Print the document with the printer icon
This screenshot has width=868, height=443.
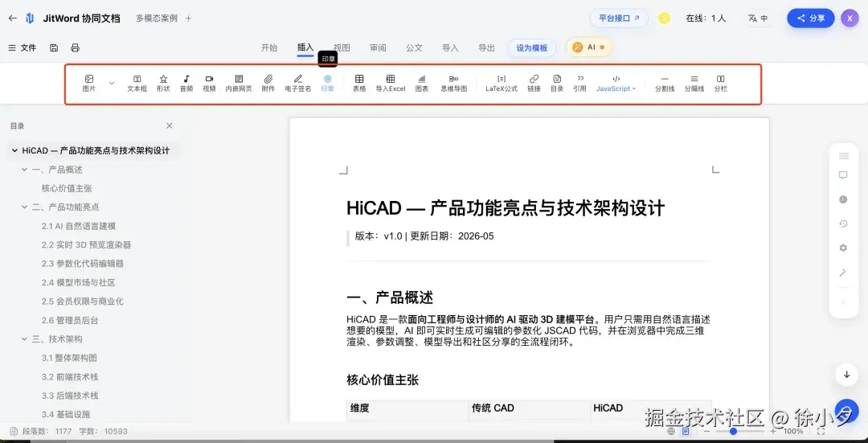click(76, 48)
